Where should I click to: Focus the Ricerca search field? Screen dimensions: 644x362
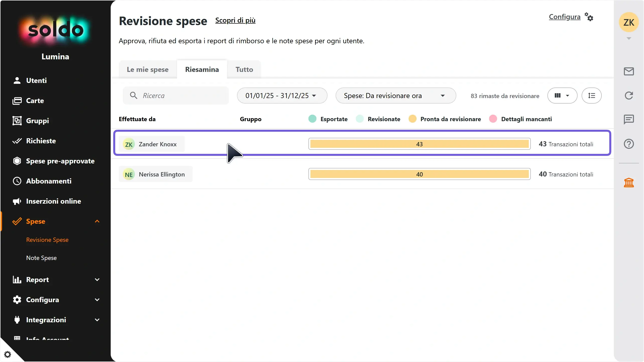[176, 96]
